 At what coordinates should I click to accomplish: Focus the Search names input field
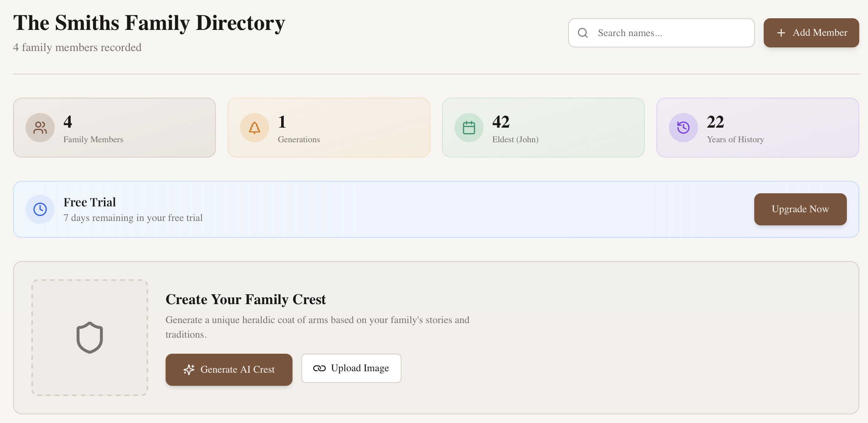671,33
